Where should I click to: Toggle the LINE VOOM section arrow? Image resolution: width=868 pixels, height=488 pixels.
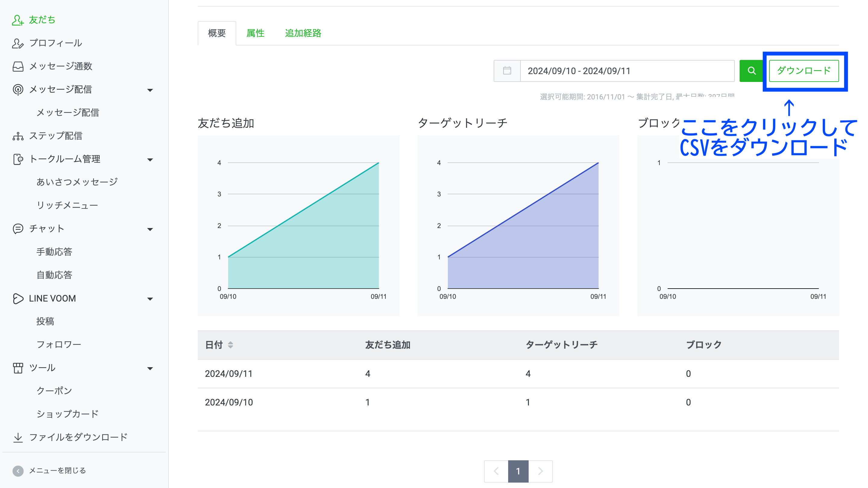pyautogui.click(x=150, y=299)
